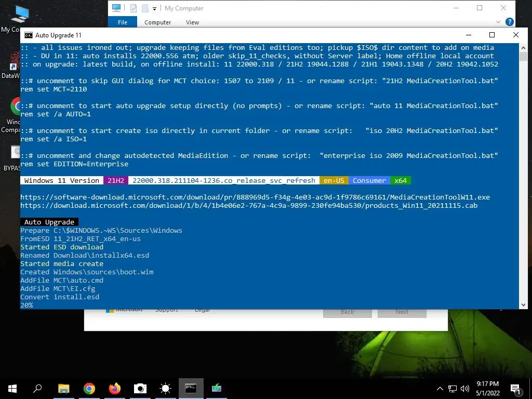Viewport: 532px width, 399px height.
Task: Maximize the Auto Upgrade 11 window
Action: (492, 35)
